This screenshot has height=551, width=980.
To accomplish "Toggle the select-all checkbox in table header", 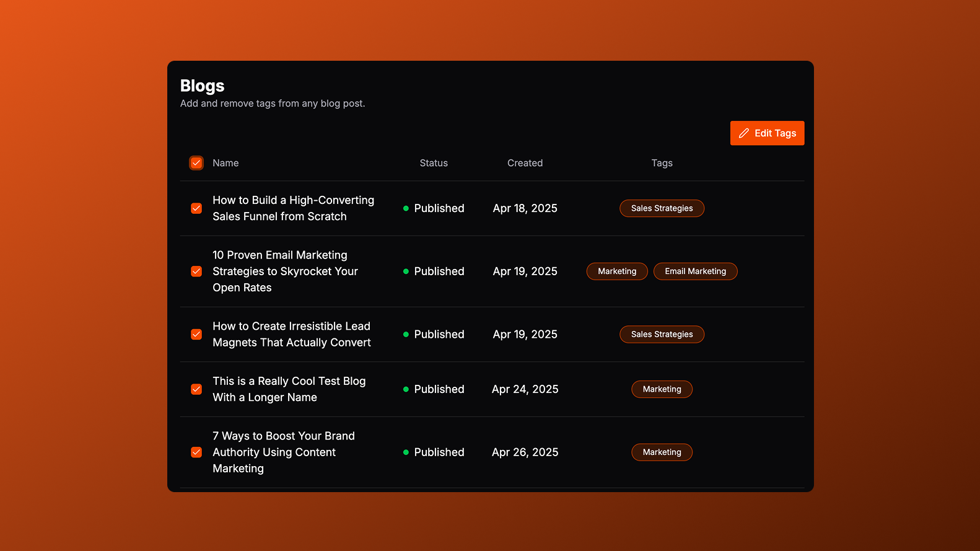I will [196, 163].
